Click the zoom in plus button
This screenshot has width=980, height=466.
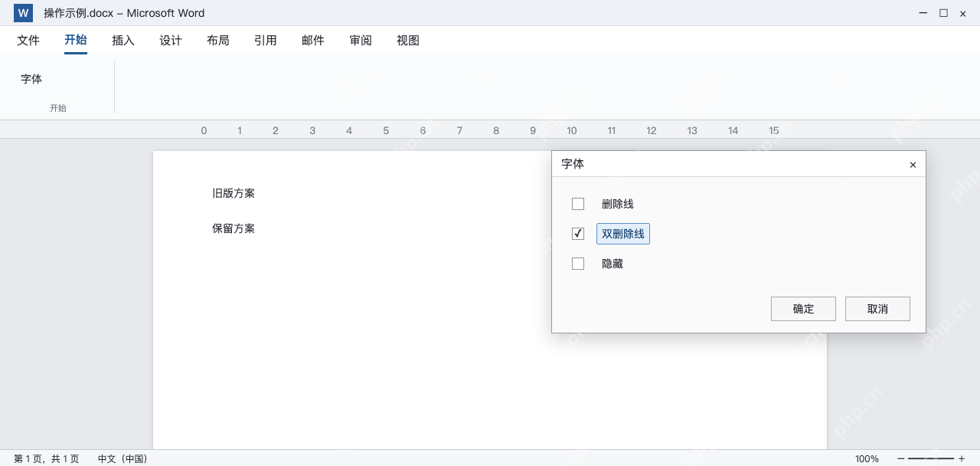[962, 458]
